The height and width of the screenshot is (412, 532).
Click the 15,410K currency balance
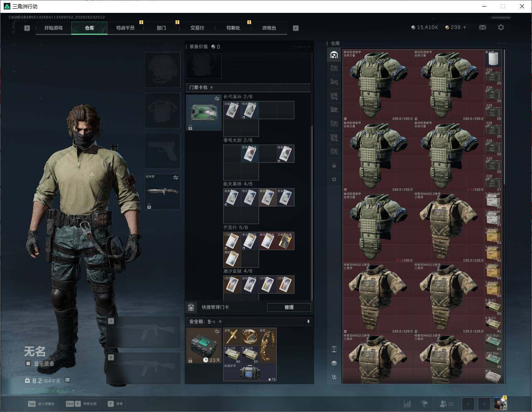(425, 27)
